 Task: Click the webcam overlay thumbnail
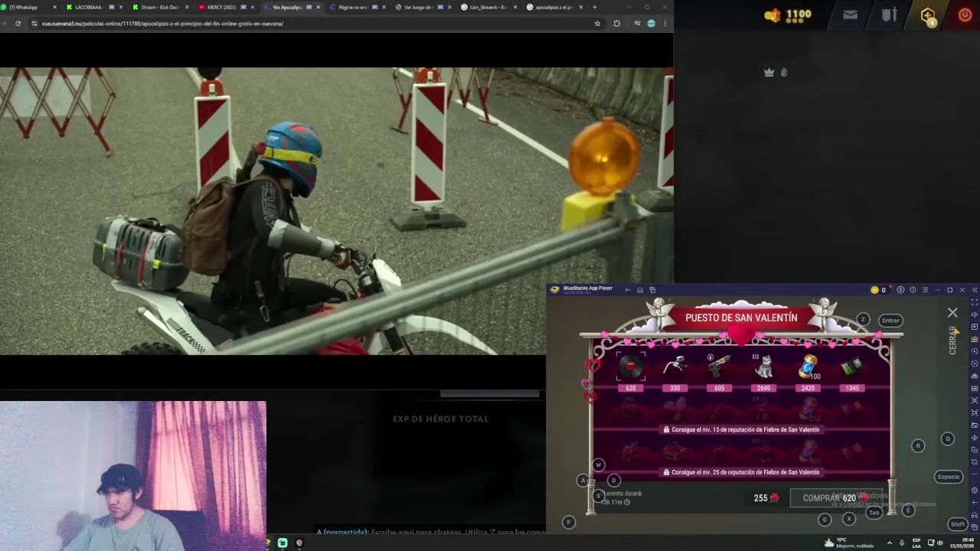coord(133,476)
